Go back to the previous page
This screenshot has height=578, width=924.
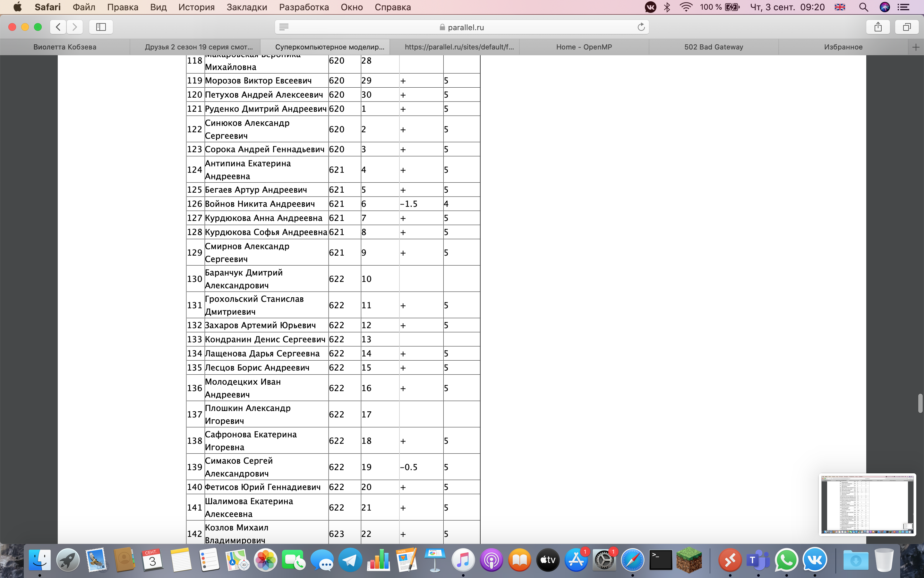pos(58,27)
